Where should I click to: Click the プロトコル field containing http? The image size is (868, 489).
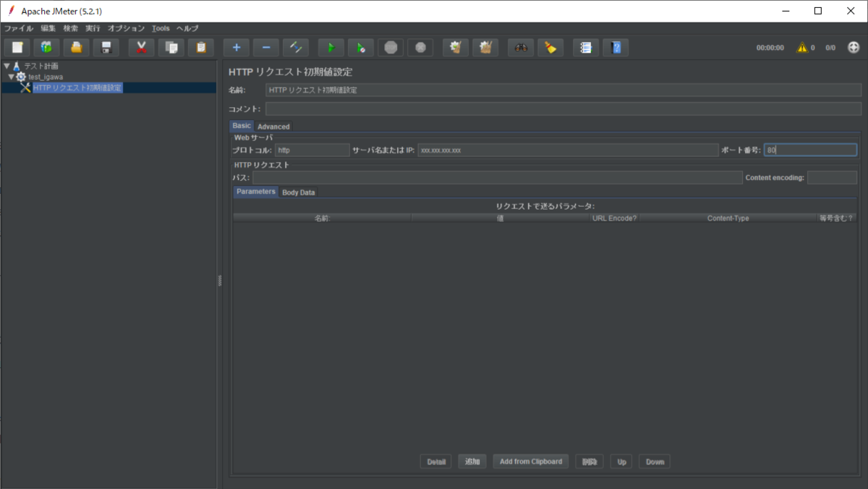312,150
